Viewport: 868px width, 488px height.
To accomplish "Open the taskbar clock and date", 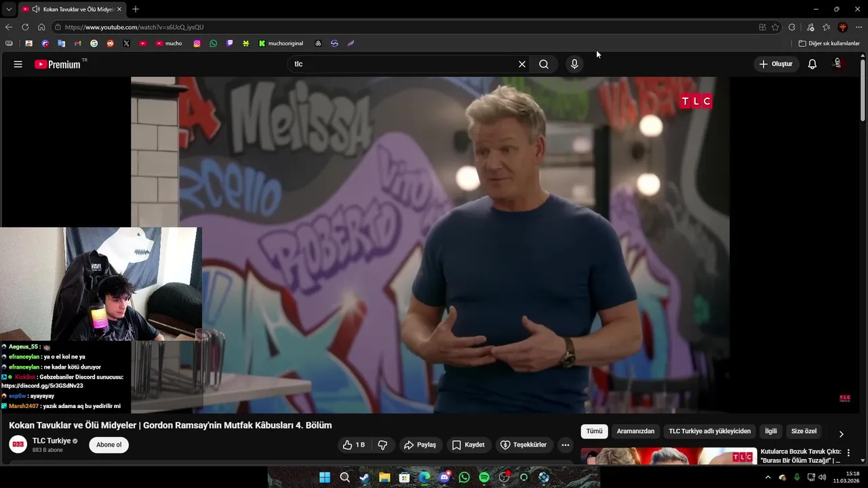I will coord(847,477).
